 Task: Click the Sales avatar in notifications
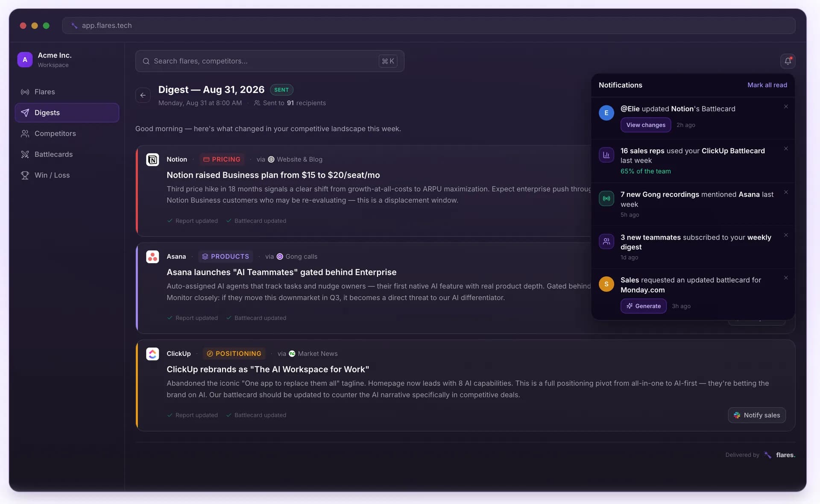[606, 284]
